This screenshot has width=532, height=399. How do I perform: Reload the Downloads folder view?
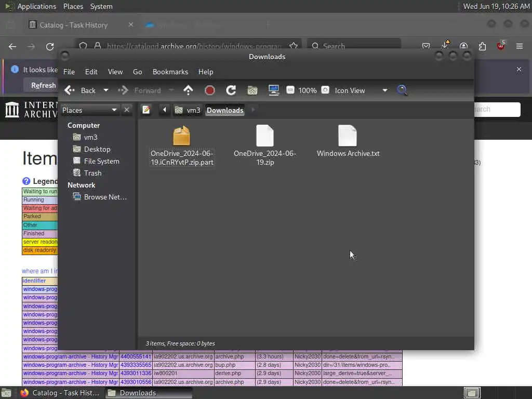[231, 90]
